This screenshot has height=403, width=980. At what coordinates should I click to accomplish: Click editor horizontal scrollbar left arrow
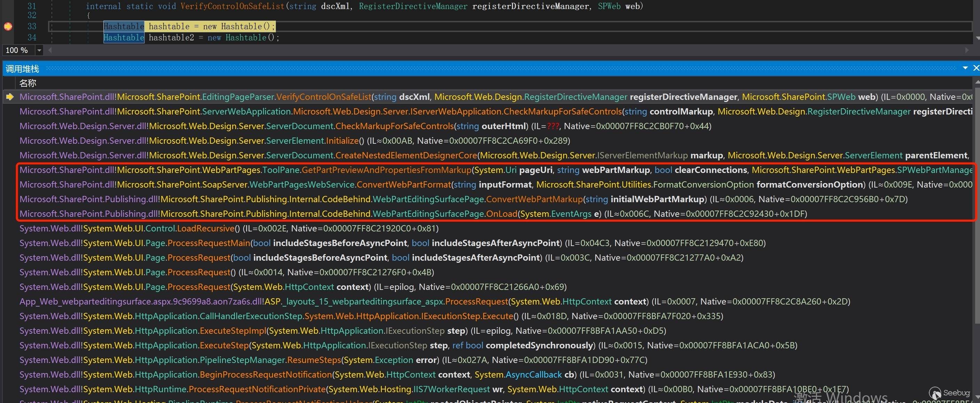pos(50,50)
